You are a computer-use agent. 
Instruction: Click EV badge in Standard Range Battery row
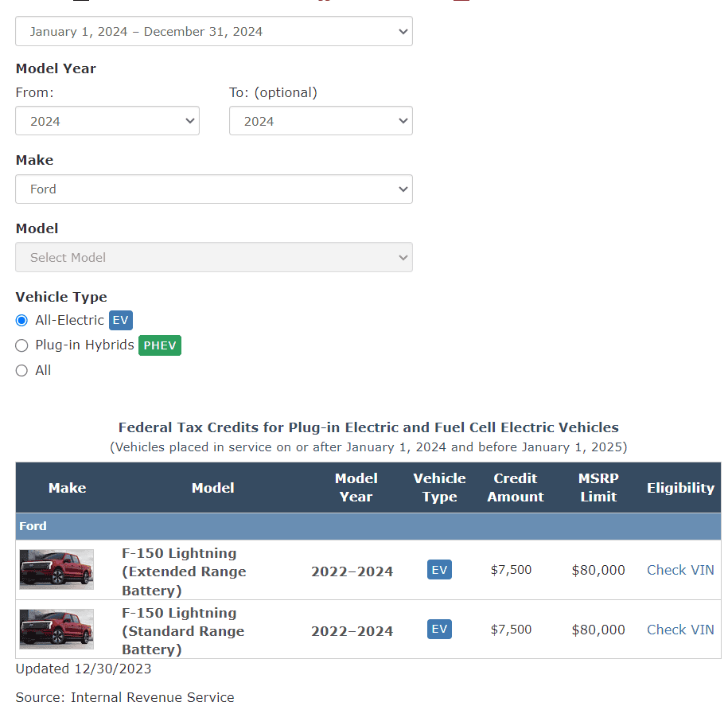tap(439, 630)
